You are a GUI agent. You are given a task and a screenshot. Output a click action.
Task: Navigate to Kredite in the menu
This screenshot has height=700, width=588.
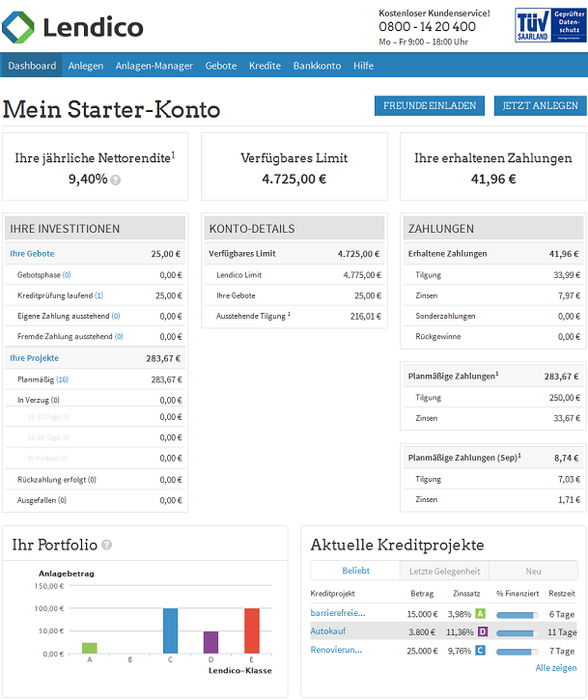pyautogui.click(x=265, y=66)
